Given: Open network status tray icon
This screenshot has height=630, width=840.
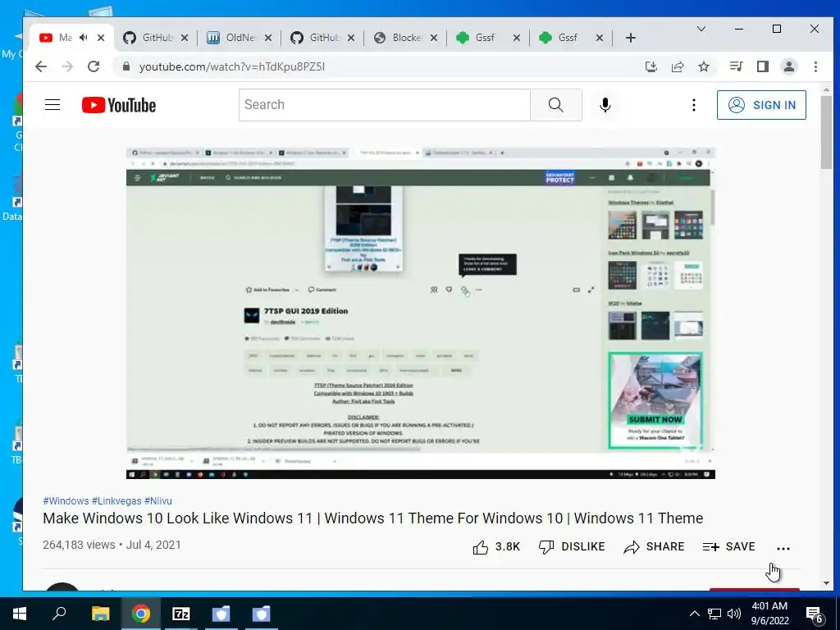Looking at the screenshot, I should (714, 614).
